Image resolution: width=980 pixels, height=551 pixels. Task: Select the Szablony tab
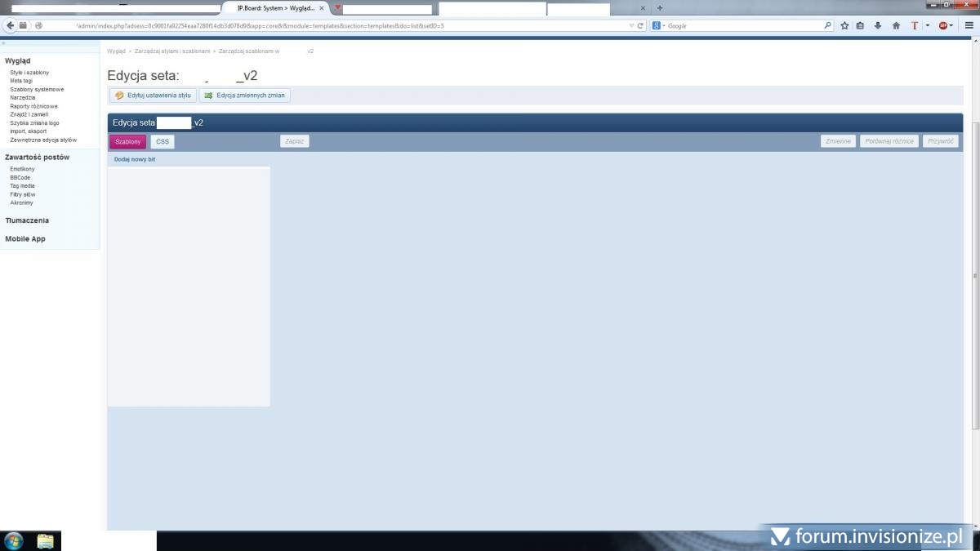click(x=127, y=141)
